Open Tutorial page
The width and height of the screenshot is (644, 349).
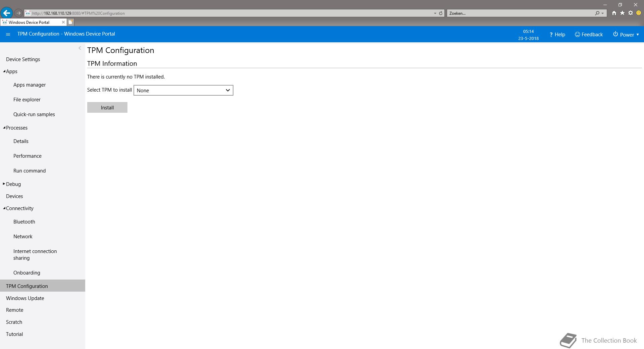(14, 334)
